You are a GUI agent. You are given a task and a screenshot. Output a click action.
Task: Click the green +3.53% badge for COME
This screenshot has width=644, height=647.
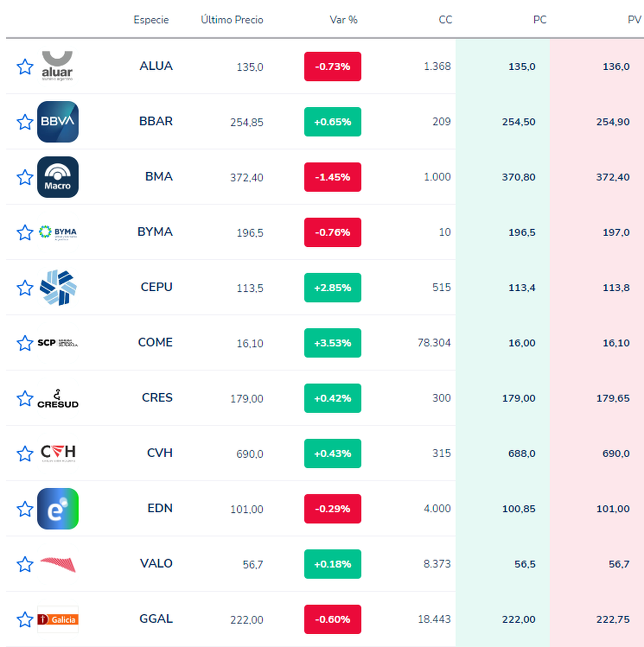(x=332, y=343)
